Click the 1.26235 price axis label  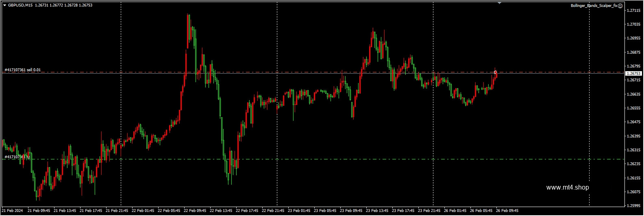(x=634, y=164)
